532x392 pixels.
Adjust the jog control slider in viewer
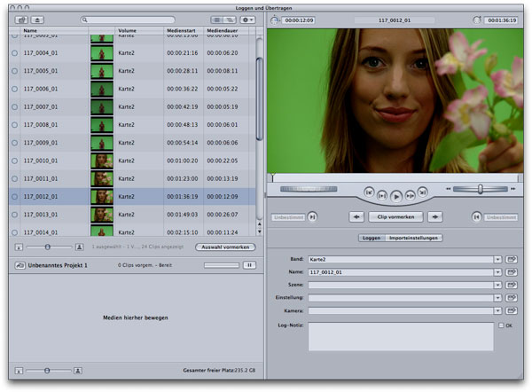pyautogui.click(x=309, y=189)
